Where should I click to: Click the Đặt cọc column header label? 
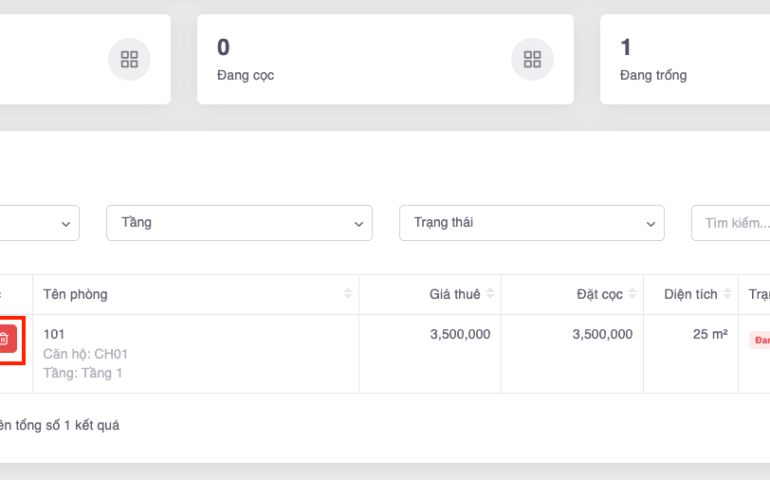599,294
